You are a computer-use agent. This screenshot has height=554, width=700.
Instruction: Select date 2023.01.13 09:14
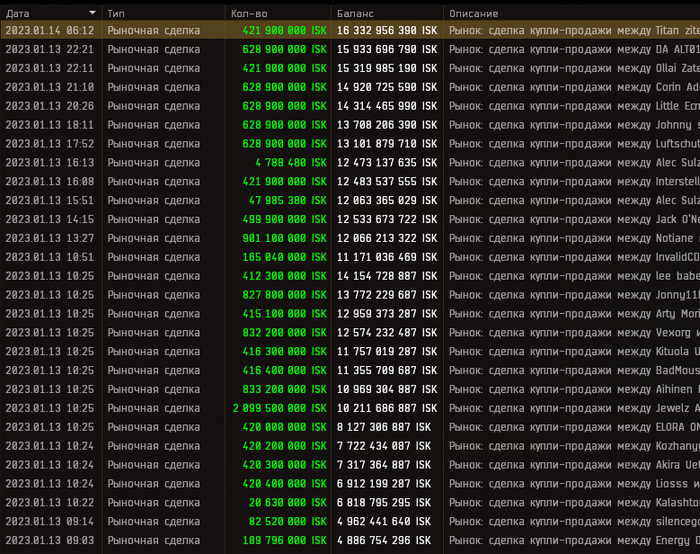click(50, 522)
